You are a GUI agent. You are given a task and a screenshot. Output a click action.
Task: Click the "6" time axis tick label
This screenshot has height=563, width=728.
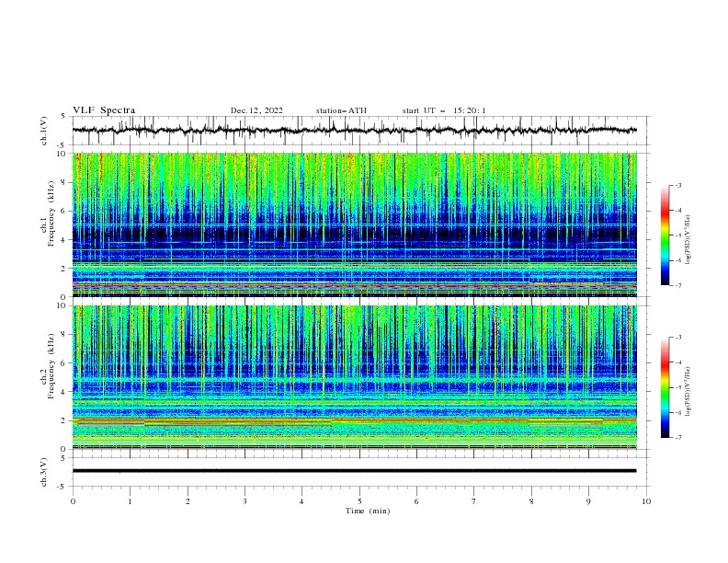click(416, 501)
